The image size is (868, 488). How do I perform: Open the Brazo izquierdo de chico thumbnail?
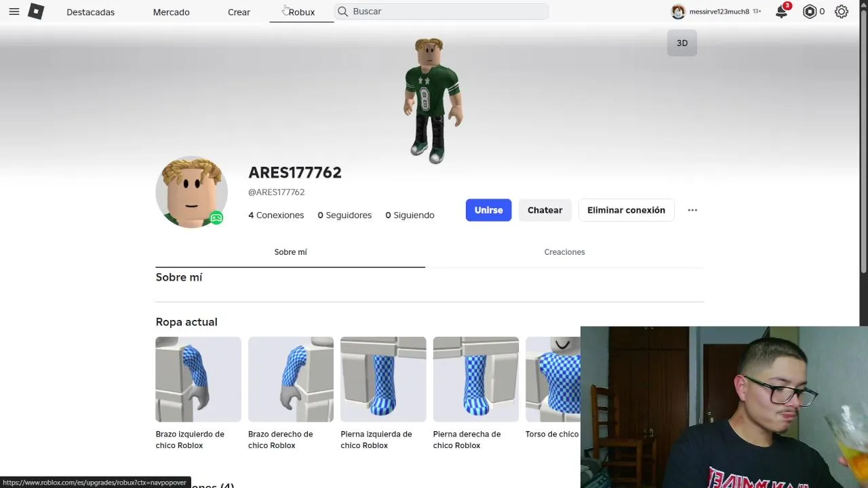(198, 380)
